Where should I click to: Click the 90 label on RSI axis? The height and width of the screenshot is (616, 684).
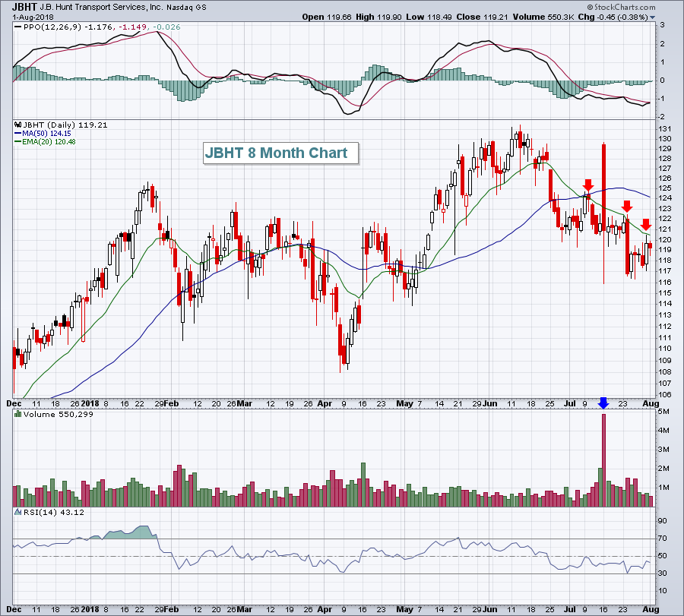click(663, 521)
